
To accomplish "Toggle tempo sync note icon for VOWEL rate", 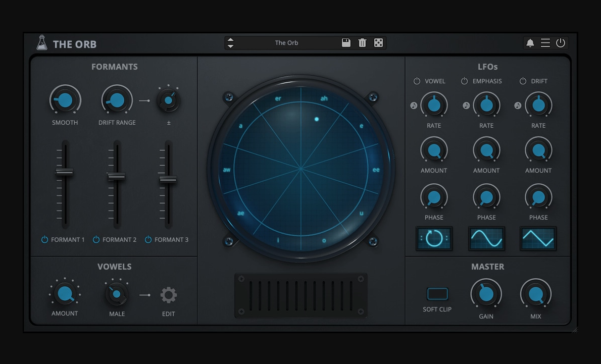I will click(414, 106).
